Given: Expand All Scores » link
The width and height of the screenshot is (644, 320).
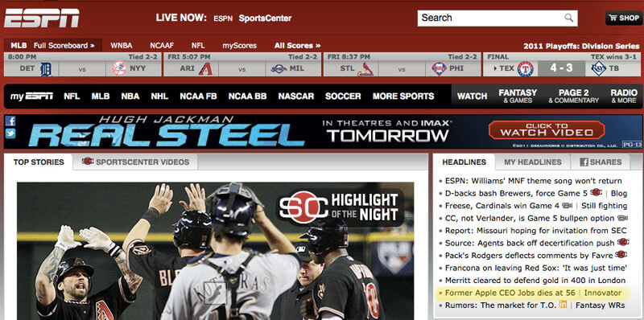Looking at the screenshot, I should coord(297,46).
